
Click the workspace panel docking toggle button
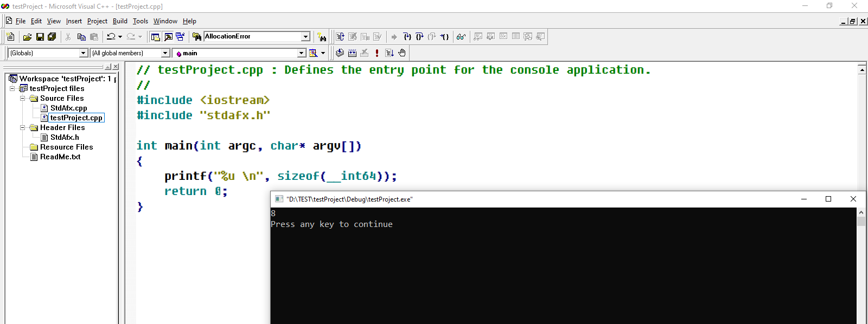tap(108, 67)
